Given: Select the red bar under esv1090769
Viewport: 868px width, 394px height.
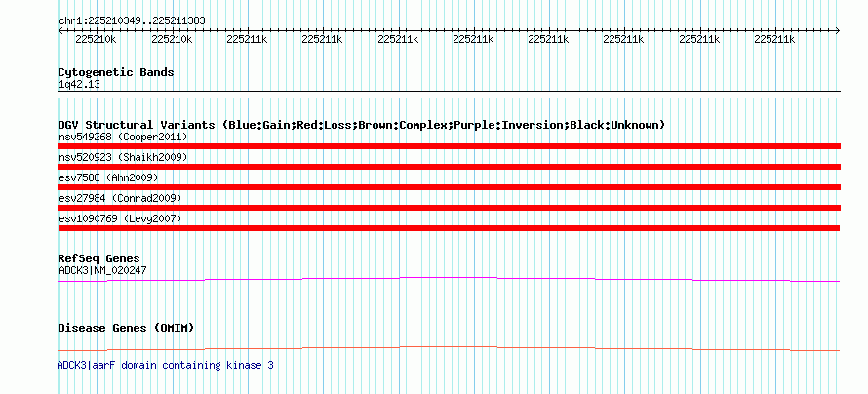Looking at the screenshot, I should pyautogui.click(x=449, y=228).
